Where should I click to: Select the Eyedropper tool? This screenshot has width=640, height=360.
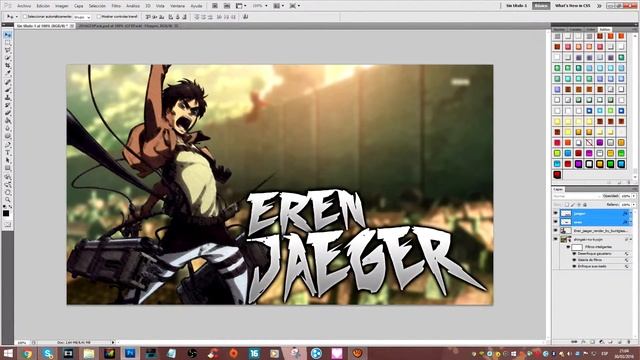pos(7,74)
